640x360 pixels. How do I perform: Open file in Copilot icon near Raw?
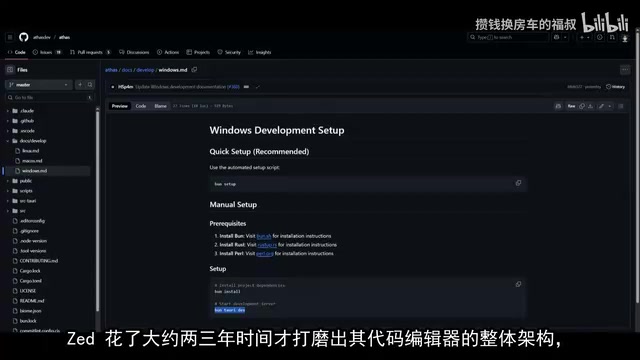tap(558, 106)
